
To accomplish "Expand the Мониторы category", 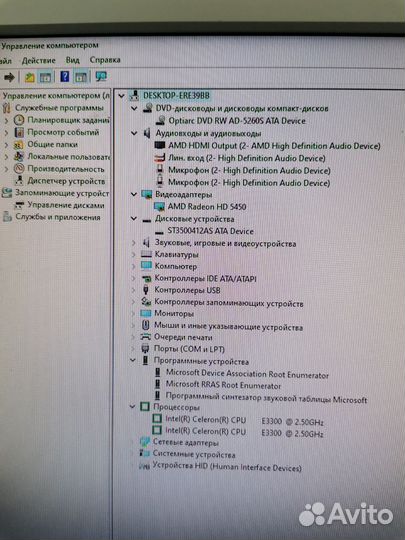I will tap(134, 313).
